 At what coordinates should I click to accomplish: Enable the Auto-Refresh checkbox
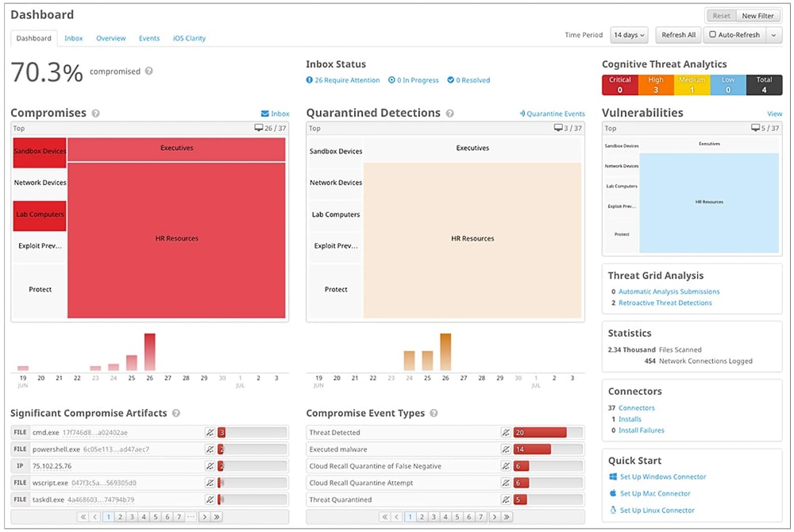pyautogui.click(x=714, y=34)
